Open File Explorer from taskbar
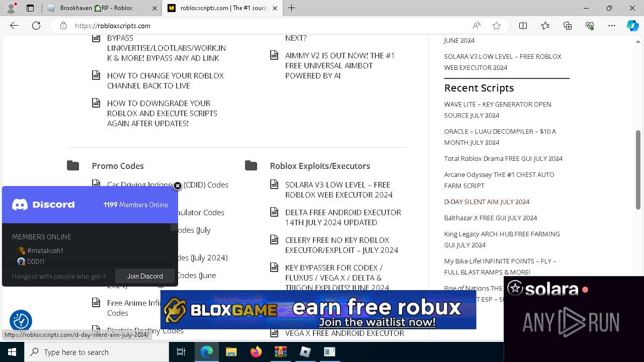Image resolution: width=644 pixels, height=362 pixels. [231, 352]
